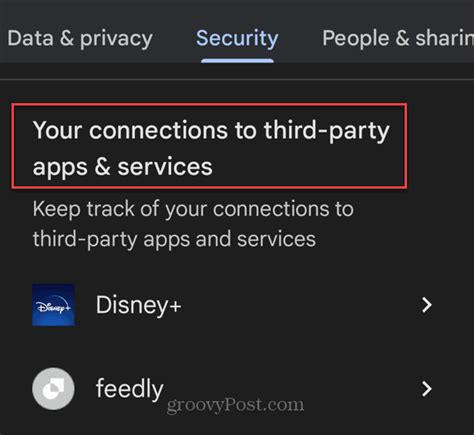Tap the feedly text label
Viewport: 474px width, 435px height.
(x=130, y=389)
